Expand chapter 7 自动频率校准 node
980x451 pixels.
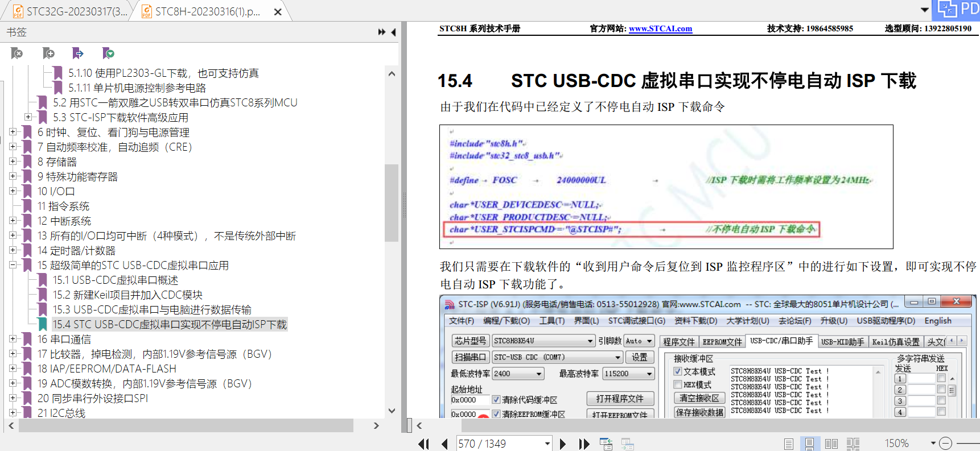(13, 147)
